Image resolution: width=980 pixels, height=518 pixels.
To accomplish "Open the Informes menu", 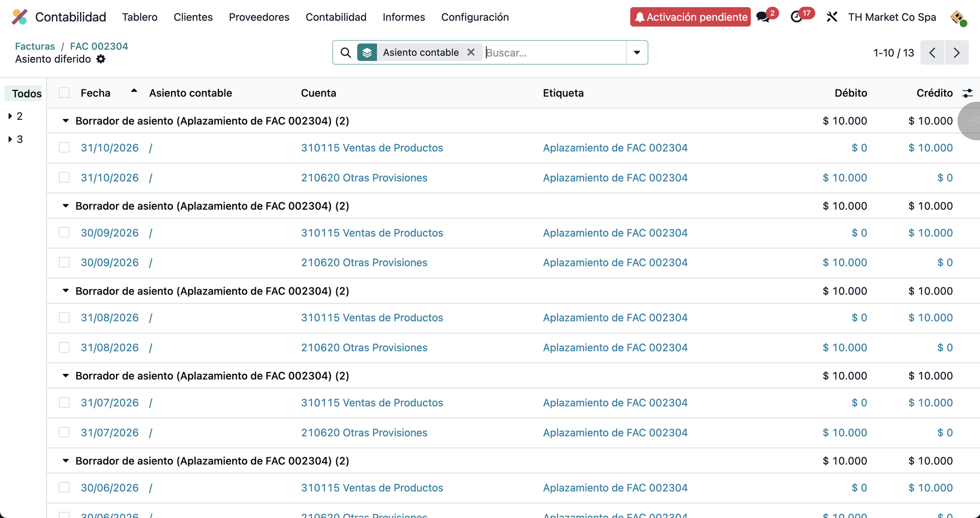I will pos(403,17).
